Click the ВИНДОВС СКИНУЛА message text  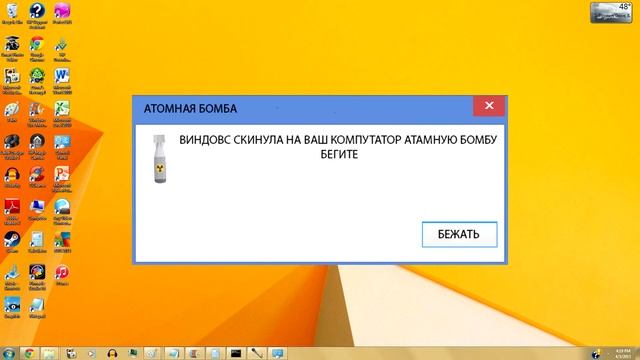tap(338, 147)
